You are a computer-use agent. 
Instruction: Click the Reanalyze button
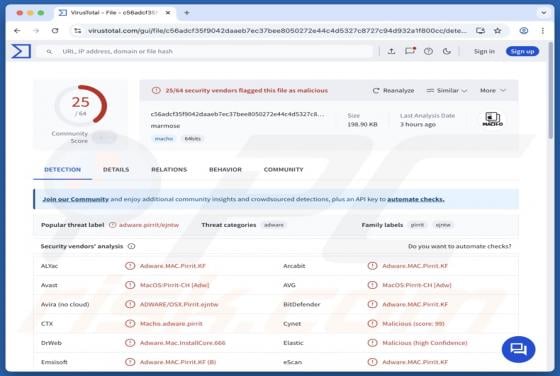pyautogui.click(x=393, y=90)
